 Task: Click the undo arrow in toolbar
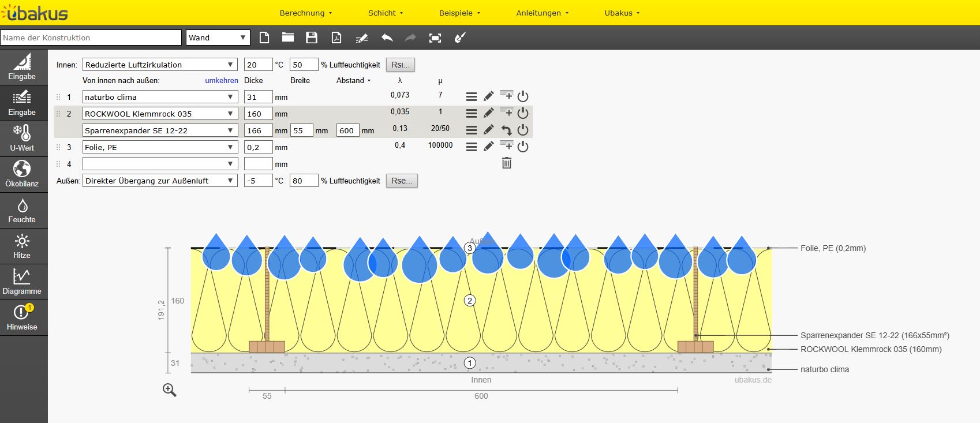pos(387,38)
